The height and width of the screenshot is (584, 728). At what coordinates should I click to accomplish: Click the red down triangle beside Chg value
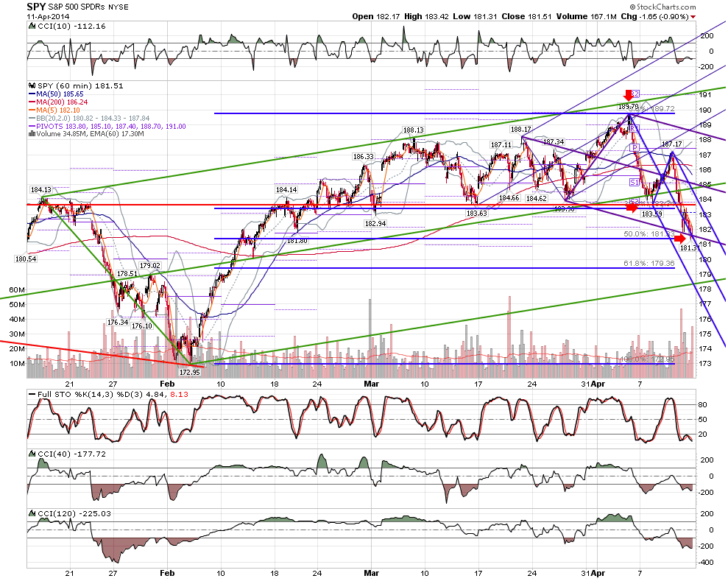click(693, 17)
